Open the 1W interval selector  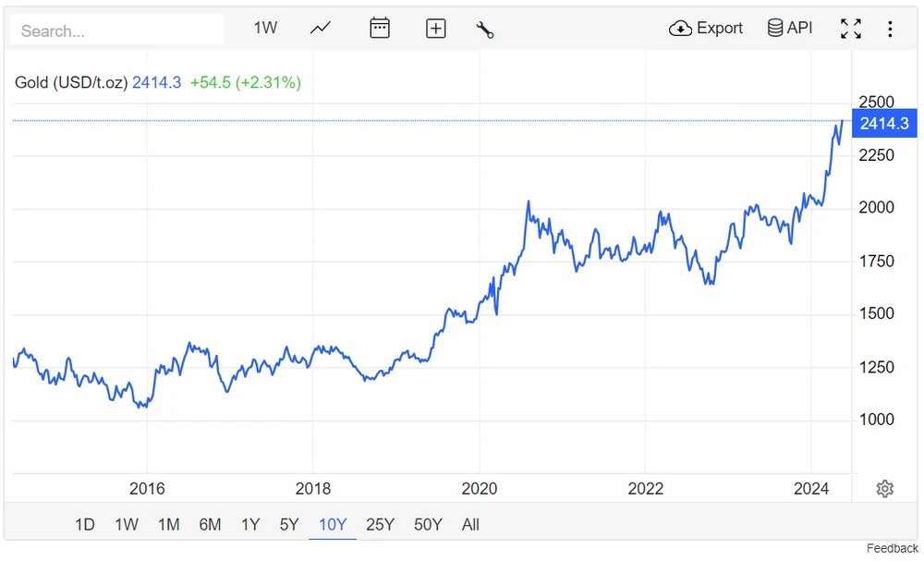point(265,28)
